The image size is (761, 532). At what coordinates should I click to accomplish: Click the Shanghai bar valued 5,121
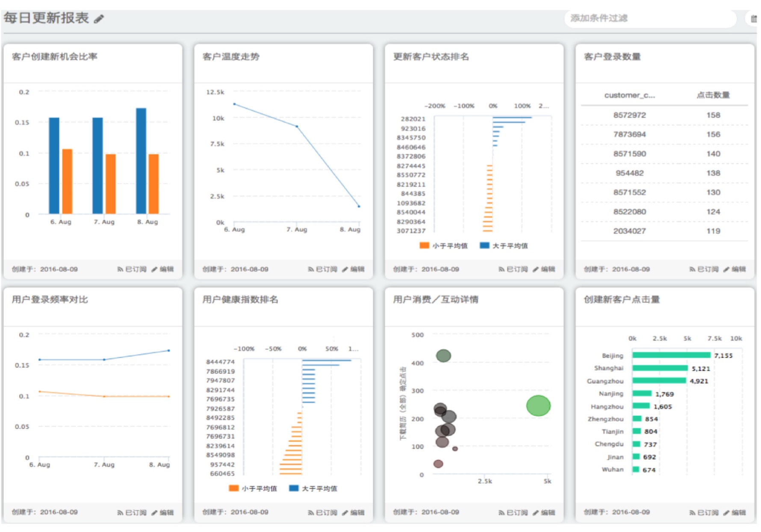(x=660, y=368)
